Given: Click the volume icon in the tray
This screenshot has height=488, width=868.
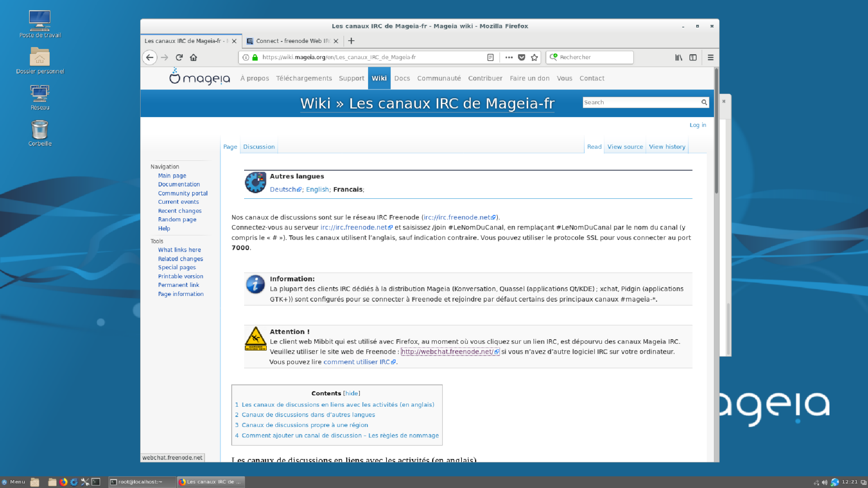Looking at the screenshot, I should 825,483.
